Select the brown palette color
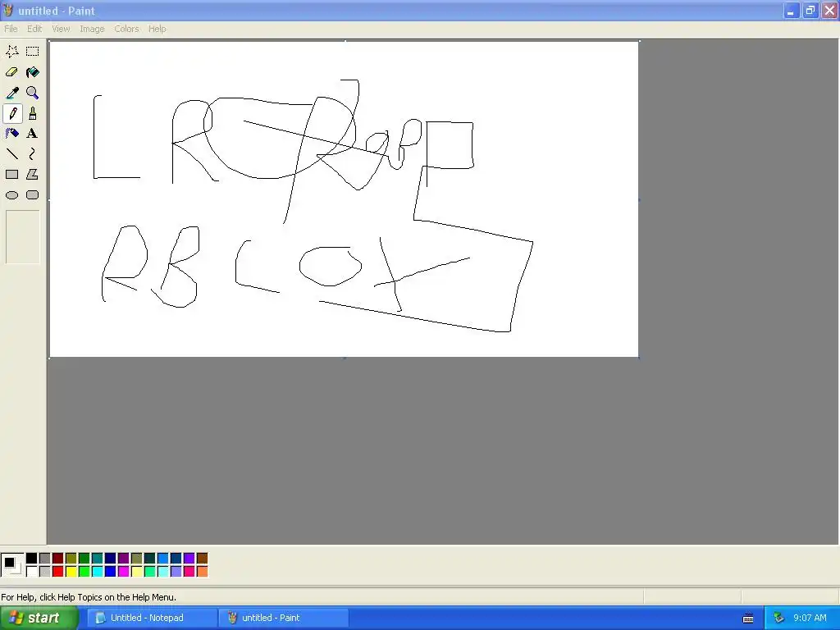Image resolution: width=840 pixels, height=630 pixels. 202,559
